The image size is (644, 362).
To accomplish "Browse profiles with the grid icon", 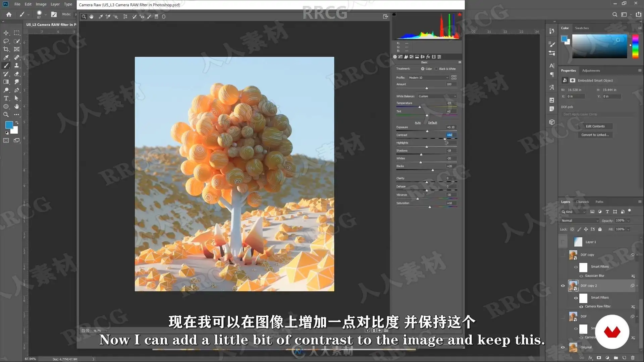I will click(x=454, y=77).
